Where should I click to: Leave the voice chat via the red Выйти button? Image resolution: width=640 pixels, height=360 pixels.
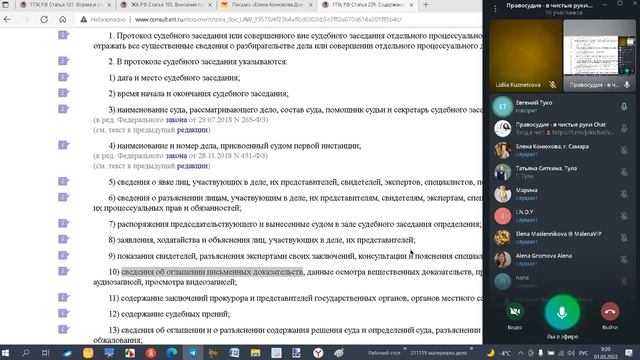[x=610, y=312]
